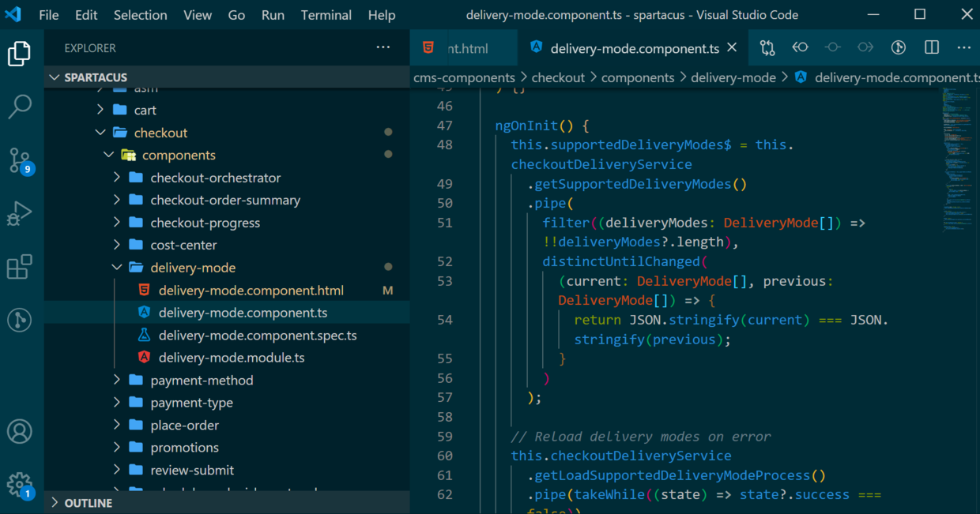980x514 pixels.
Task: Close the delivery-mode.component.ts tab
Action: [732, 47]
